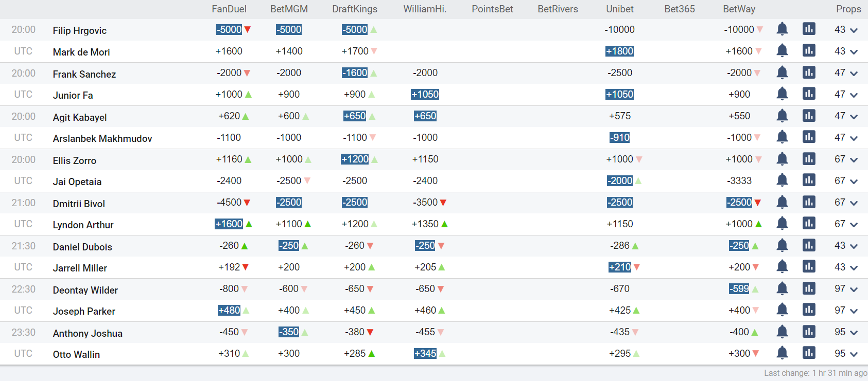Set alert bell for Ellis Zorro
The image size is (868, 381).
[x=782, y=159]
